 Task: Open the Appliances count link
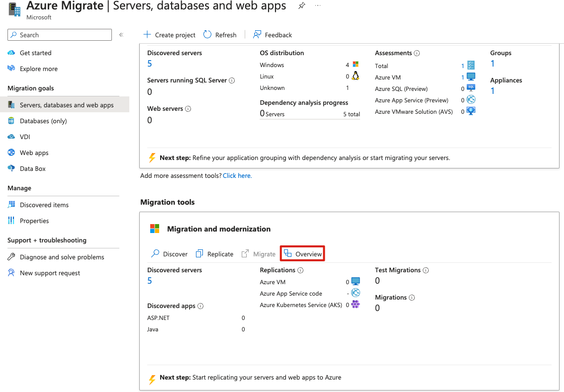(492, 91)
